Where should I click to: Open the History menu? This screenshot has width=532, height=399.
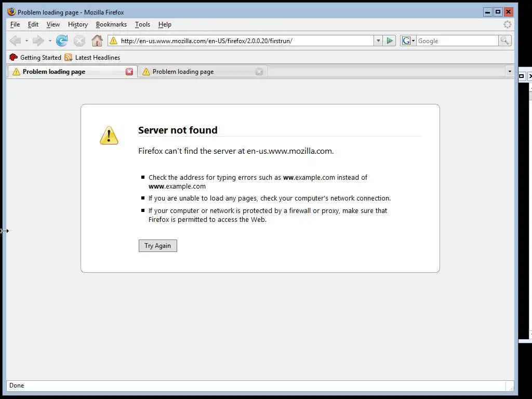78,24
